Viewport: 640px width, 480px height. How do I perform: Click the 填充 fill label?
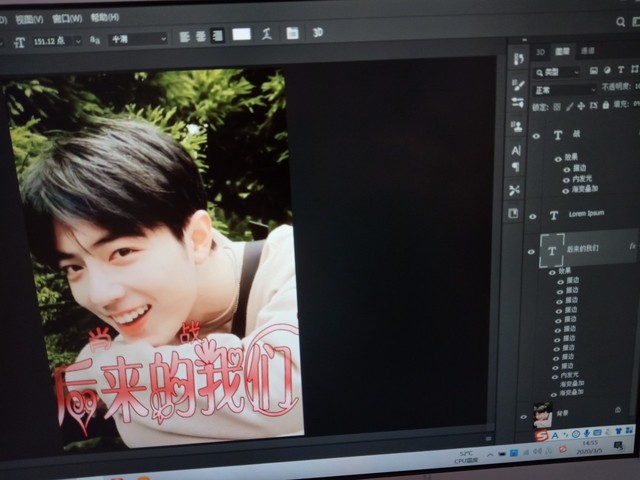click(x=621, y=104)
